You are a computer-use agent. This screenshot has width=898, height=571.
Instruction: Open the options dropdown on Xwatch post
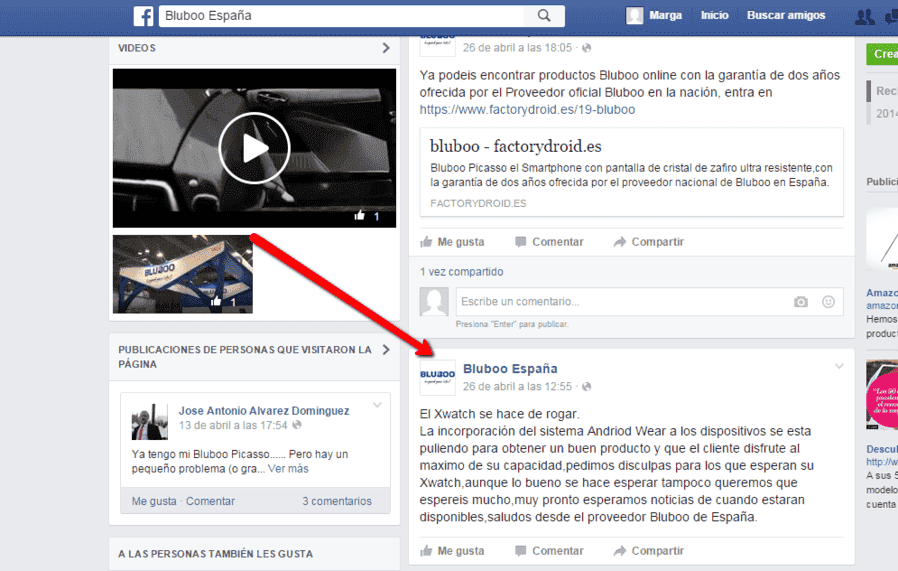[x=839, y=366]
